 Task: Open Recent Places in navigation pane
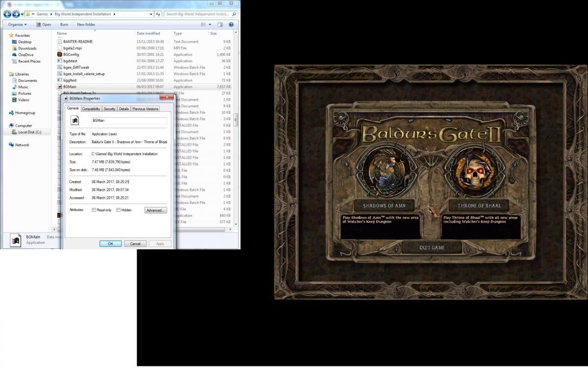(26, 61)
